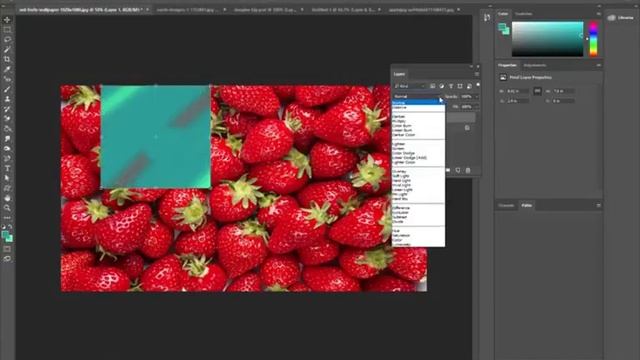The height and width of the screenshot is (360, 640).
Task: Select the Zoom tool
Action: [7, 208]
